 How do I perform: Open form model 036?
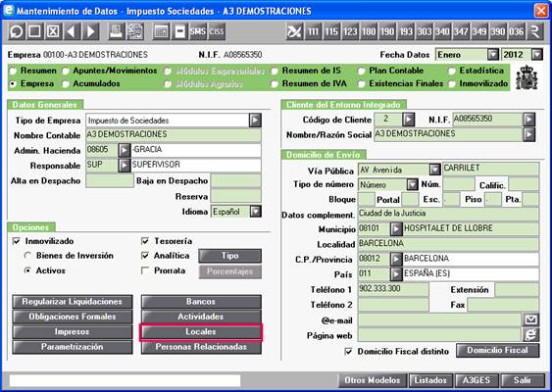[517, 32]
